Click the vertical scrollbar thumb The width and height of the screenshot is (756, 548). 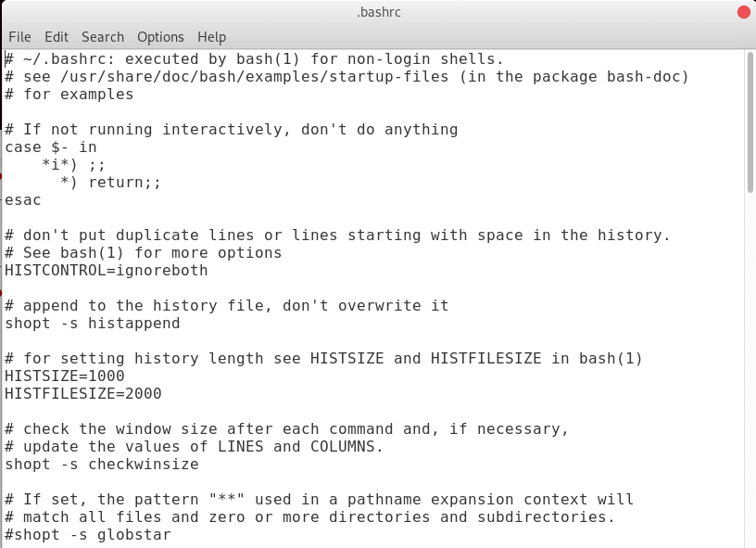click(x=750, y=123)
